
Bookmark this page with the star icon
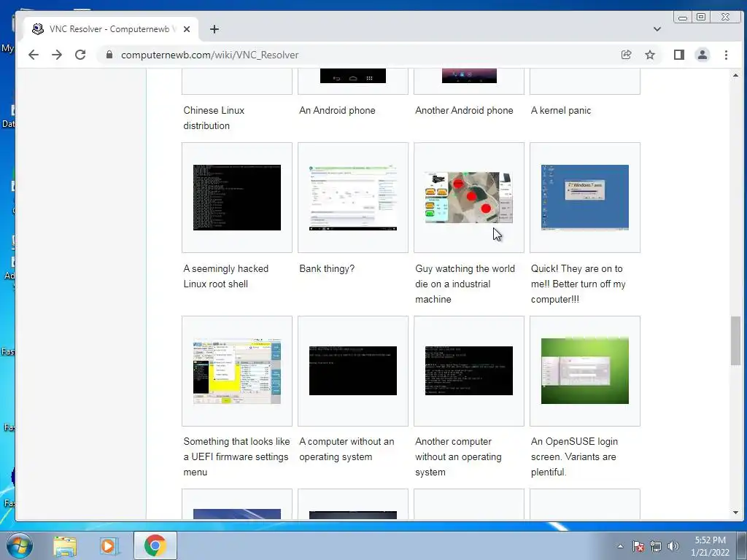650,55
